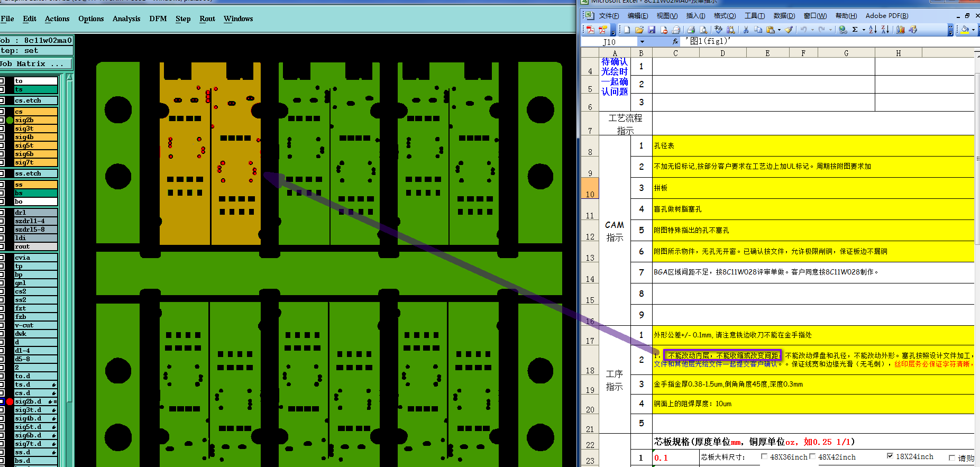Image resolution: width=980 pixels, height=467 pixels.
Task: Open the Analysis menu in graphic editor
Action: [x=126, y=19]
